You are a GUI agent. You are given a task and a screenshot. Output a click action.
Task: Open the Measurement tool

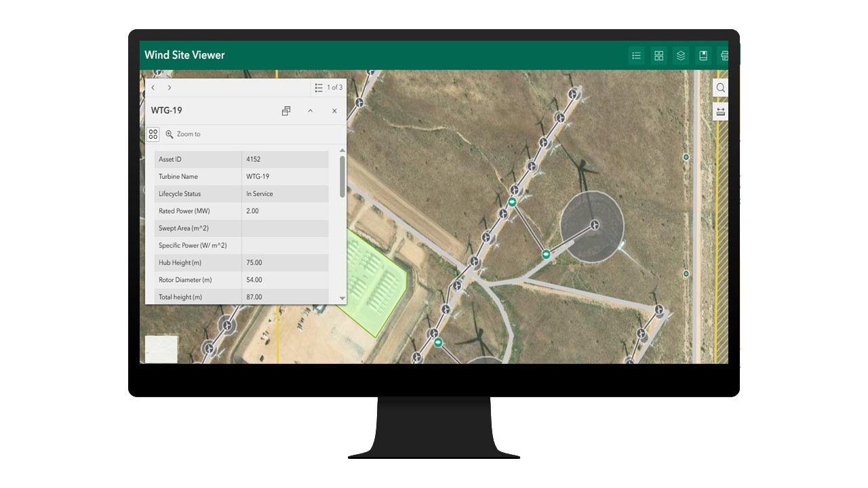pyautogui.click(x=720, y=110)
